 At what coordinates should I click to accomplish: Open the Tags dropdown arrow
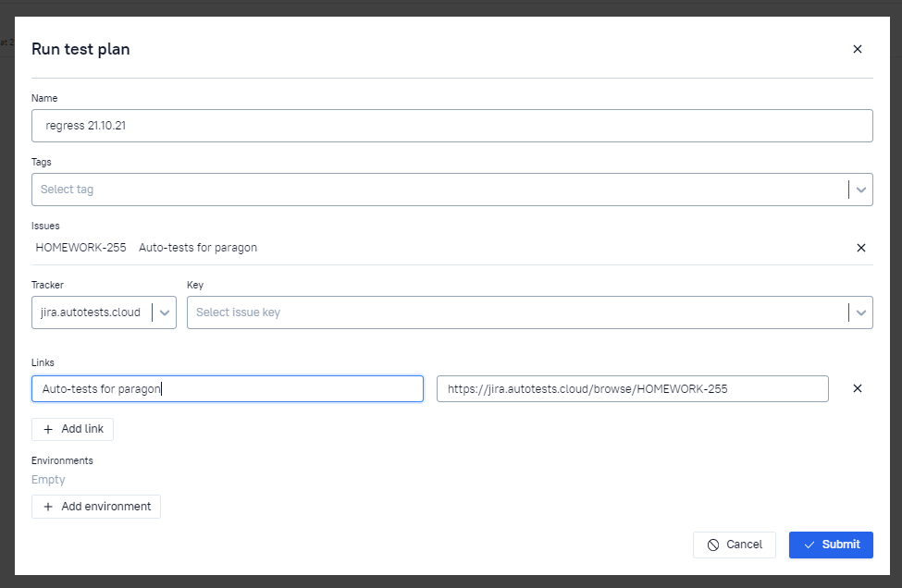[860, 190]
